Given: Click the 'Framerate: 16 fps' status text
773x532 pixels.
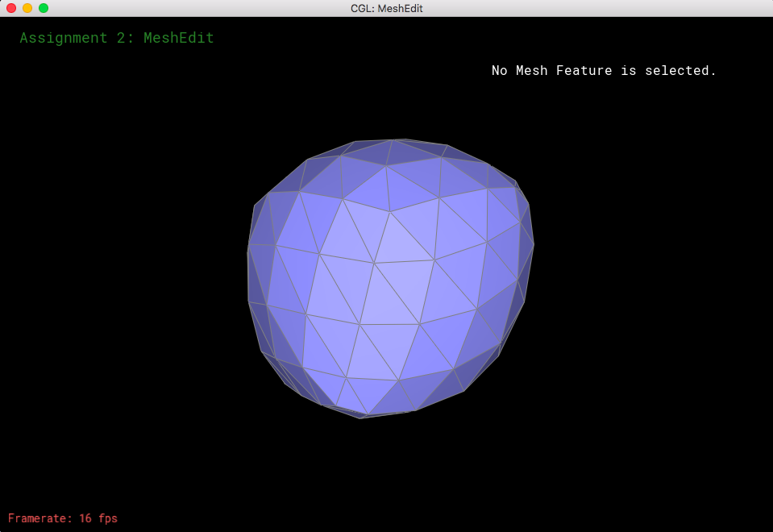Looking at the screenshot, I should click(63, 518).
